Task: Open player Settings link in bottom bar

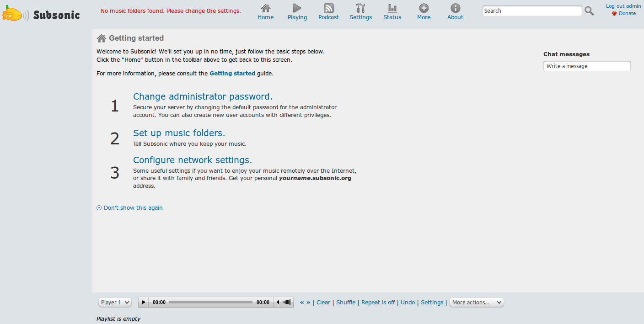Action: click(x=432, y=303)
